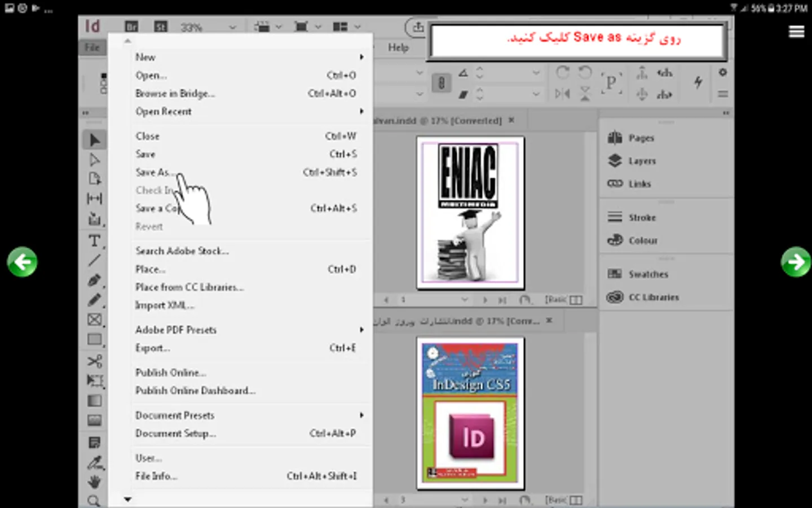Viewport: 812px width, 508px height.
Task: Go to previous tutorial step with green arrow
Action: [22, 262]
